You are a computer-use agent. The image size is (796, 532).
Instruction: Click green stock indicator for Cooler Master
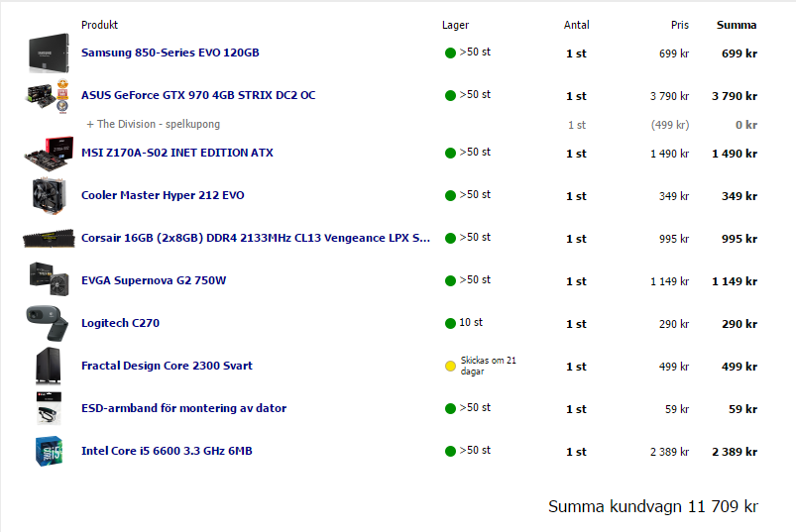tap(450, 195)
